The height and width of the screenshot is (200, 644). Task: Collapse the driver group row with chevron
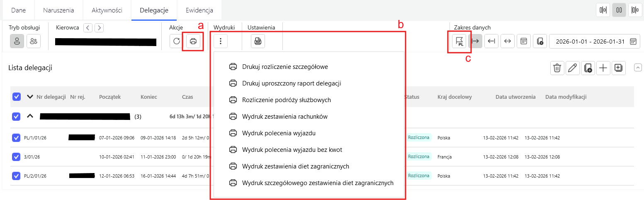pyautogui.click(x=30, y=116)
